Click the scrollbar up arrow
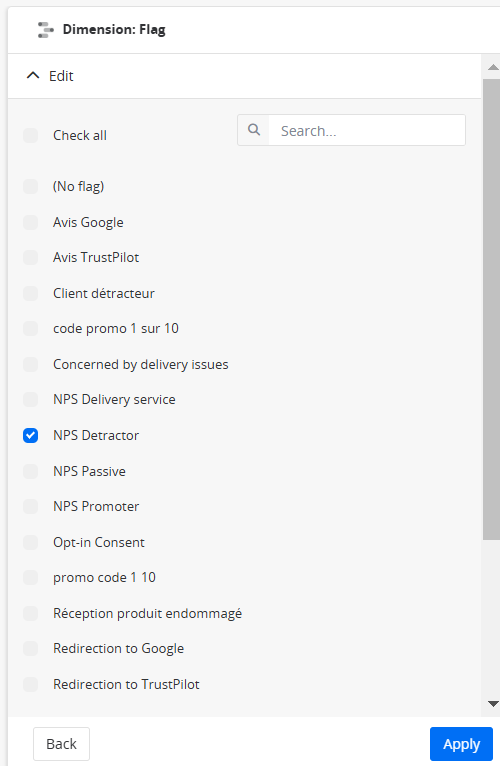 [x=493, y=67]
